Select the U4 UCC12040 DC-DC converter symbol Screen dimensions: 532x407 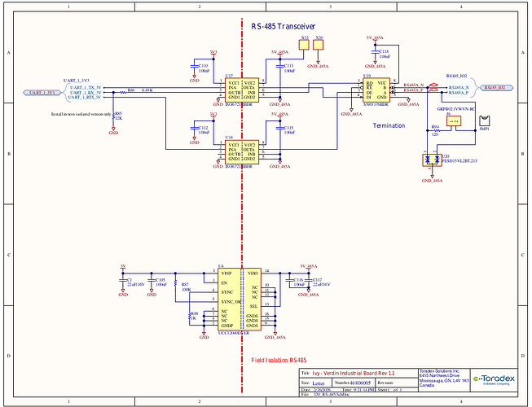pos(240,300)
